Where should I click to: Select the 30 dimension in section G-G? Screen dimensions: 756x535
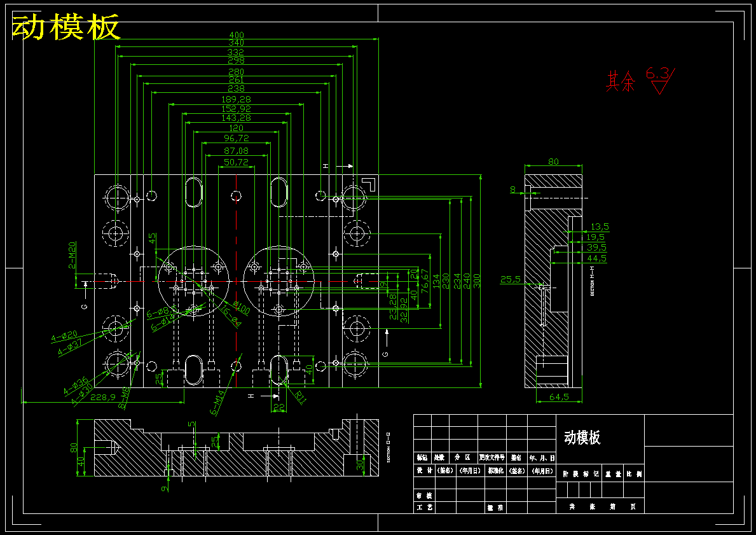pos(360,464)
